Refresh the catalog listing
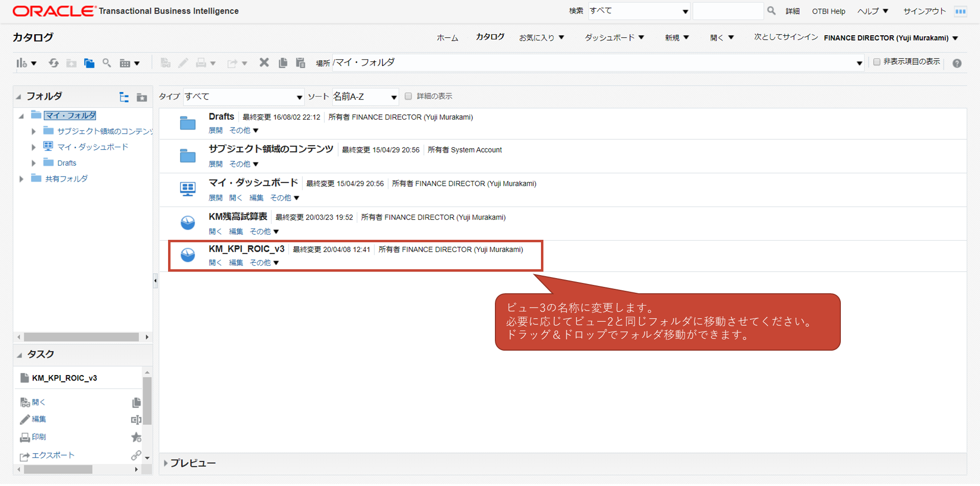 (x=53, y=63)
